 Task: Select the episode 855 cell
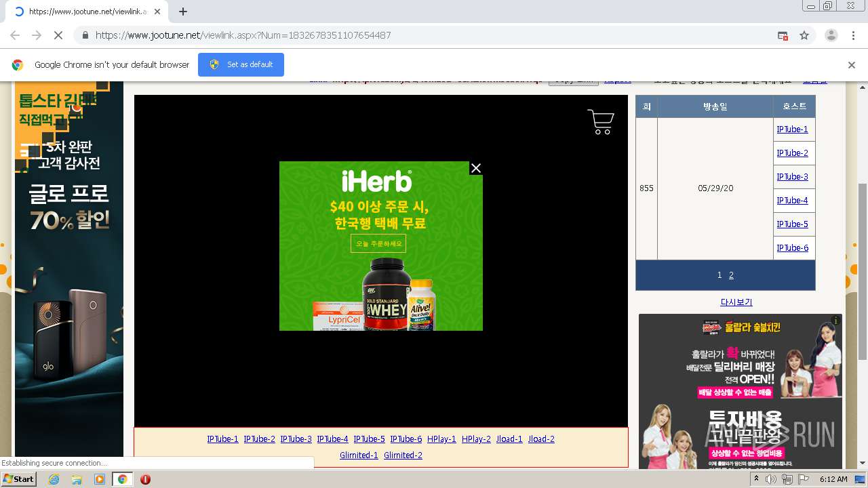(646, 188)
